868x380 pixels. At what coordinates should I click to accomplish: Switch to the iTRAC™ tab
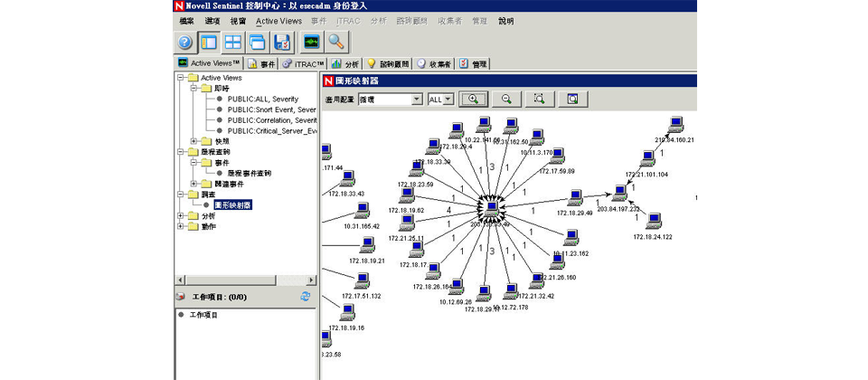(304, 63)
